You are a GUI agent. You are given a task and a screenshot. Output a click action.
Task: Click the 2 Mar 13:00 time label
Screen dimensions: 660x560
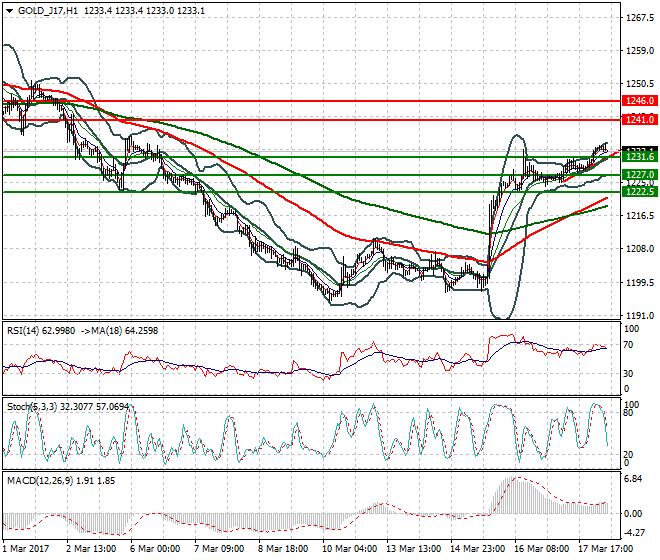pos(91,549)
